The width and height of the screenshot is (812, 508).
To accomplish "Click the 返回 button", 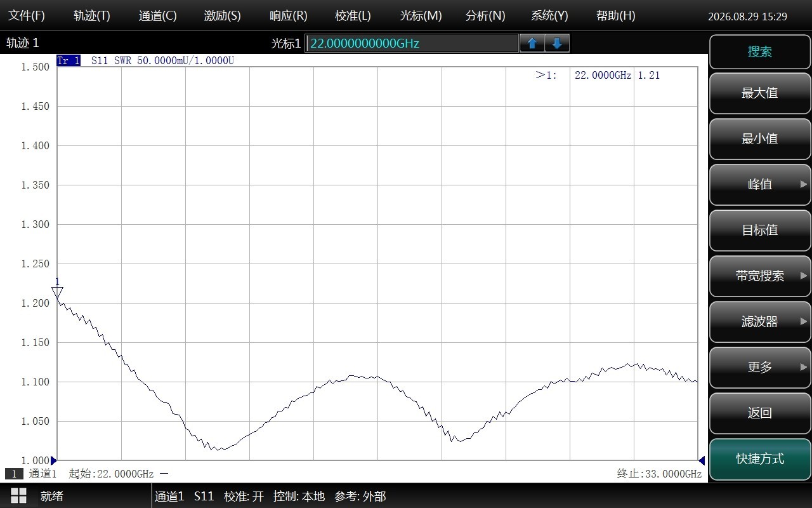I will (760, 413).
